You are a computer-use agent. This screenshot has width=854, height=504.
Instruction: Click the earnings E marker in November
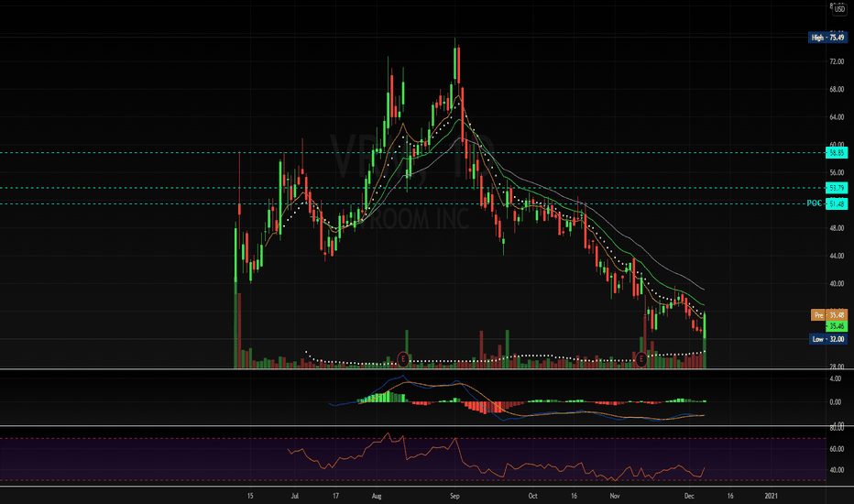click(641, 359)
